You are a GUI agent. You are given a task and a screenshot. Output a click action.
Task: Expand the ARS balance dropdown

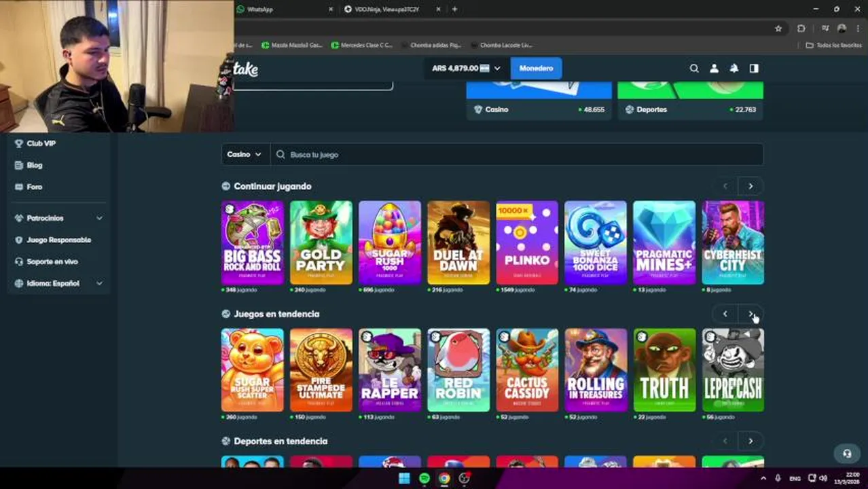[466, 69]
